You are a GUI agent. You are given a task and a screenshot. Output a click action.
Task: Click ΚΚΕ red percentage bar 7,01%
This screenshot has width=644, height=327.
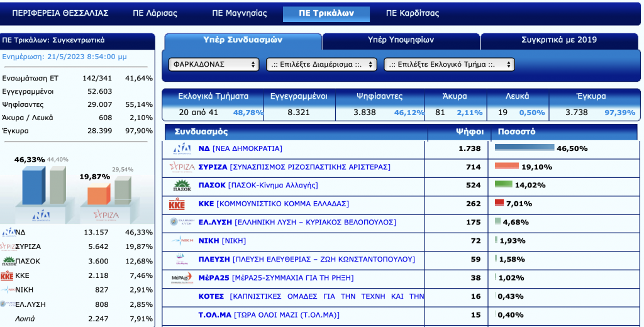tap(499, 202)
